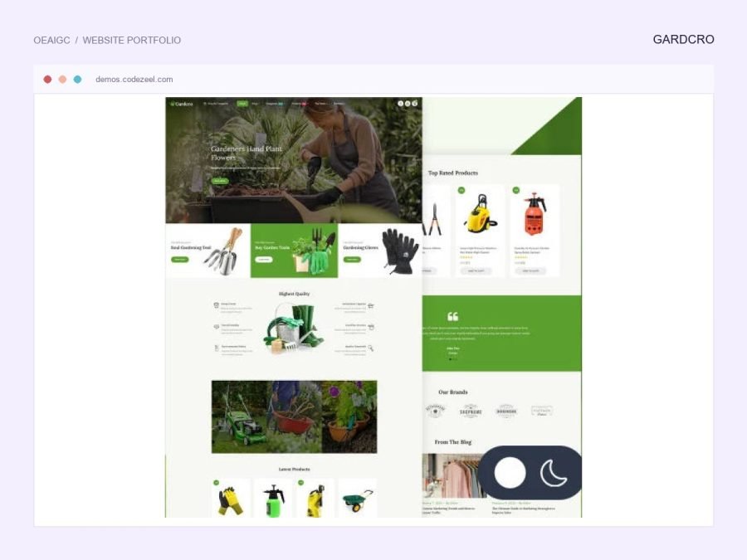Click the peach browser window dot

62,80
